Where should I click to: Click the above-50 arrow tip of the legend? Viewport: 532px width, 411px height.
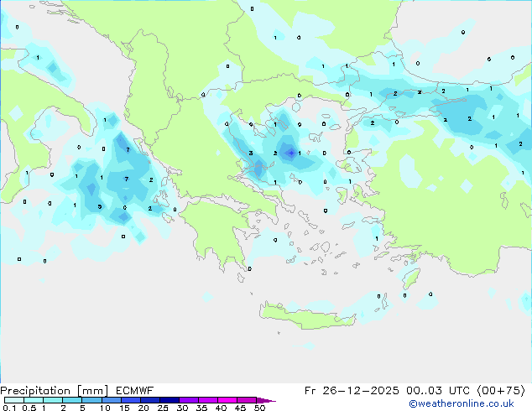266,400
